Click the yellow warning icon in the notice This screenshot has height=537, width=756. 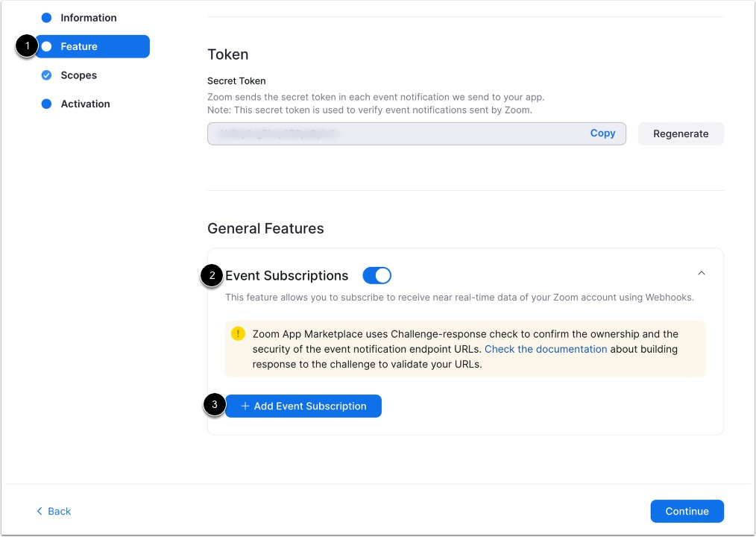tap(238, 333)
